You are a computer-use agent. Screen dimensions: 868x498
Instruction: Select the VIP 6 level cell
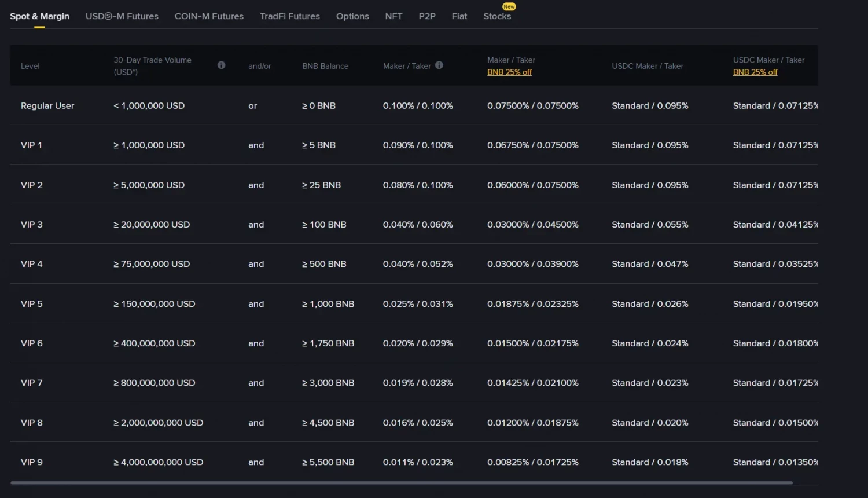(32, 343)
